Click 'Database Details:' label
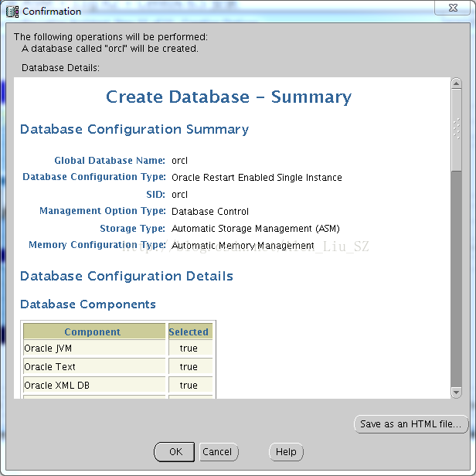Screen dimensions: 476x476 60,68
